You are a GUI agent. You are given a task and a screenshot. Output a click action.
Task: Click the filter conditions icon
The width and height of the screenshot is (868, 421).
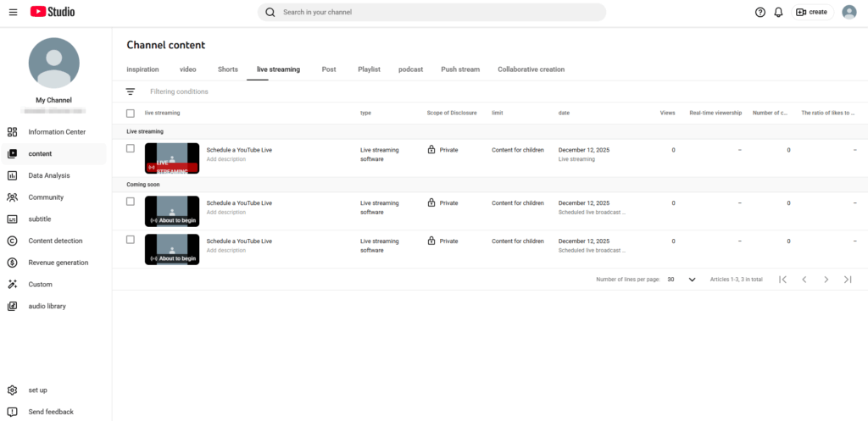point(131,91)
